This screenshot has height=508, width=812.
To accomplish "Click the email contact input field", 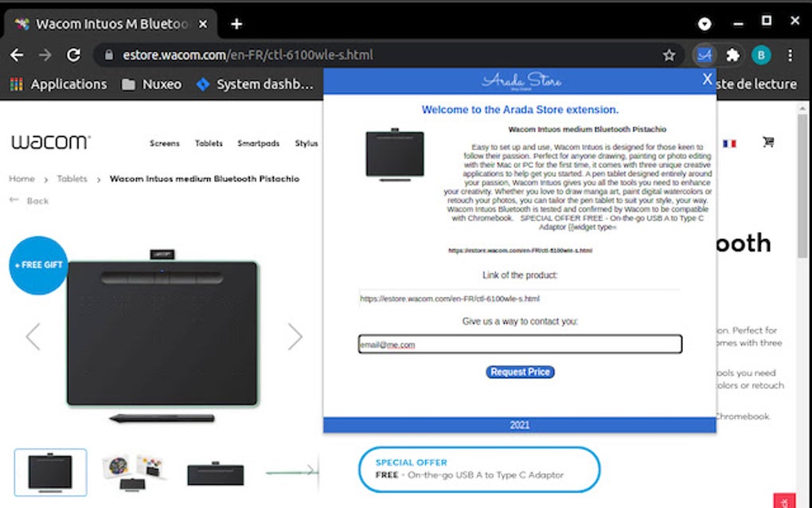I will (x=520, y=343).
